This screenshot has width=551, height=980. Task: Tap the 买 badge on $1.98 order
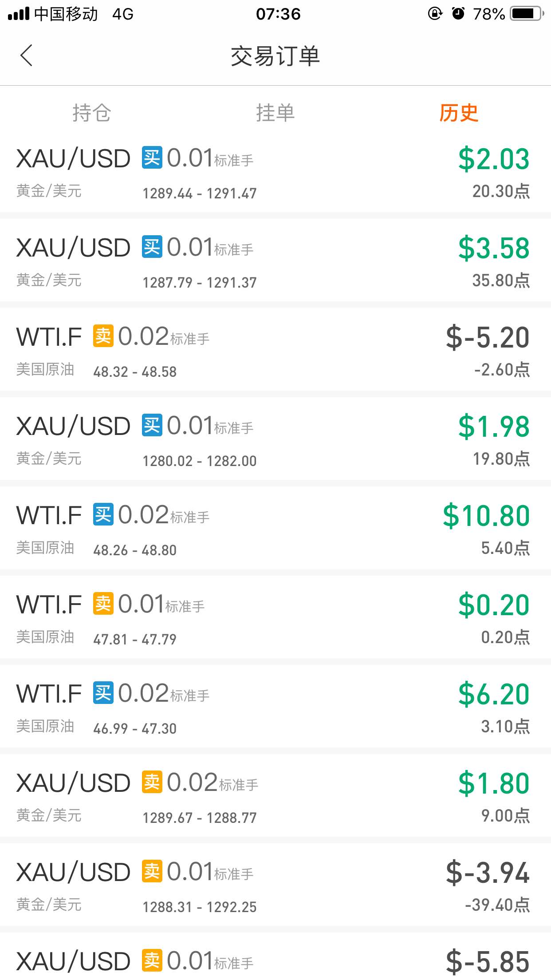tap(152, 425)
